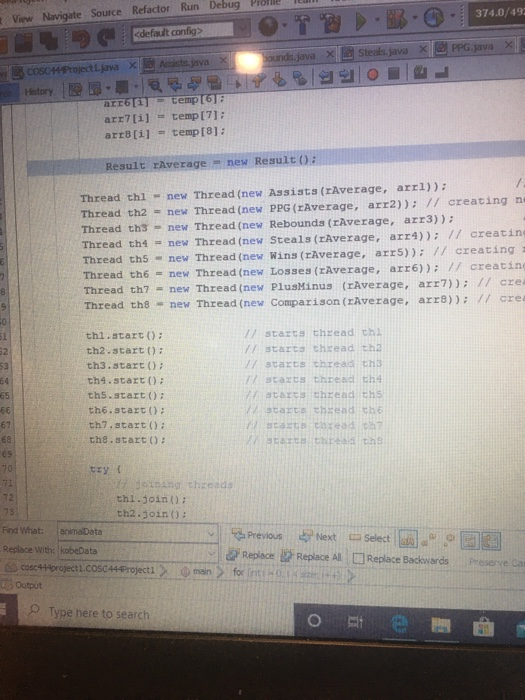Click the Build Project hammer icon
Viewport: 525px width, 700px height.
[304, 25]
